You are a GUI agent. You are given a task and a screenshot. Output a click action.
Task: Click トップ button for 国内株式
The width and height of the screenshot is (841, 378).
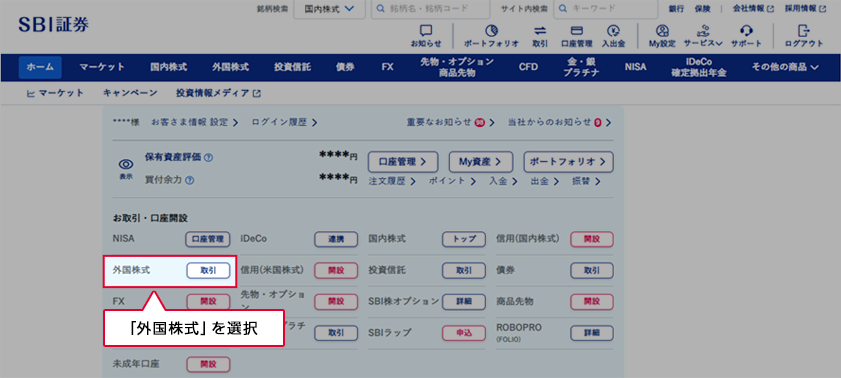[464, 239]
